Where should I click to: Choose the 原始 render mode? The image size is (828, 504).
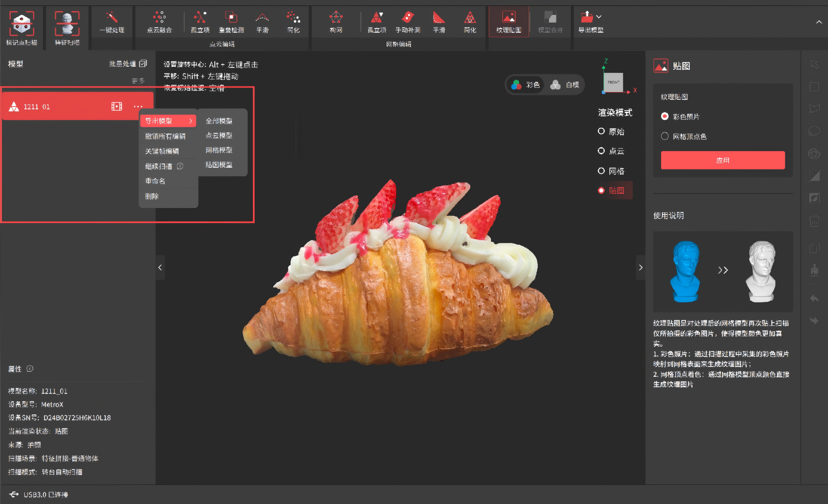pyautogui.click(x=601, y=131)
